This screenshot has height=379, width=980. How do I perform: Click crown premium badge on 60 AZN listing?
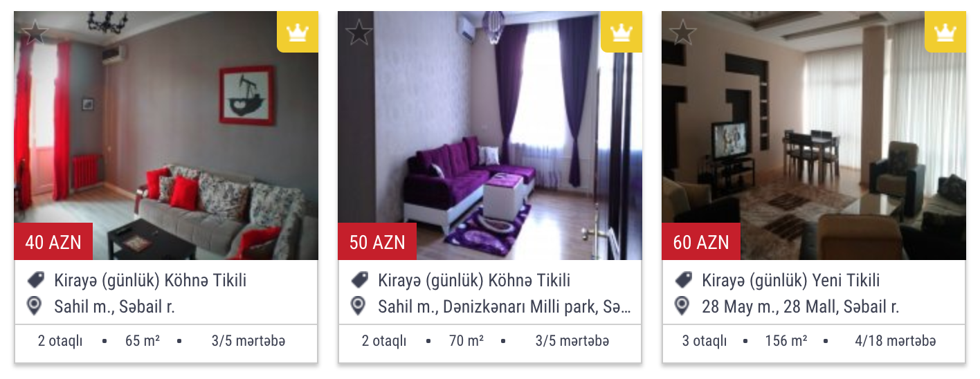[x=945, y=32]
